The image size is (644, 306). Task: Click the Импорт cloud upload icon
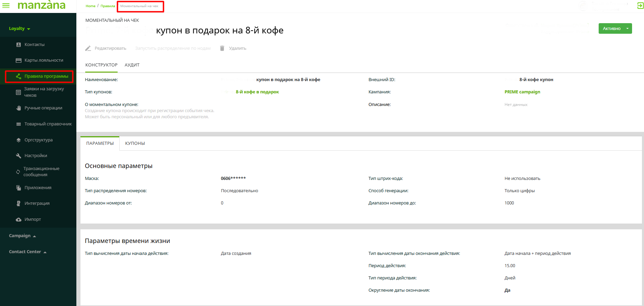point(18,219)
